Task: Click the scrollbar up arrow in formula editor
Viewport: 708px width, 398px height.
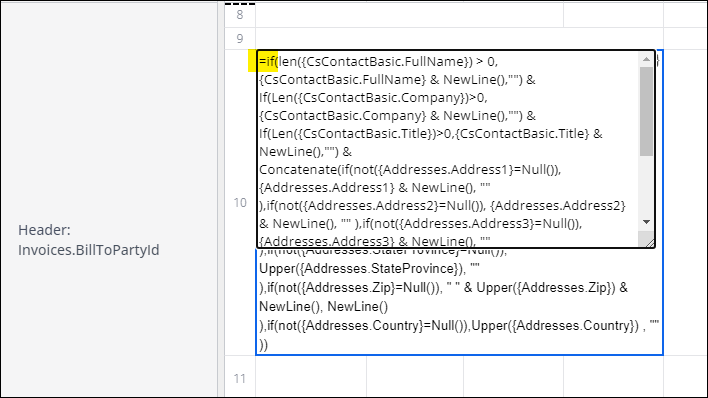Action: click(x=646, y=59)
